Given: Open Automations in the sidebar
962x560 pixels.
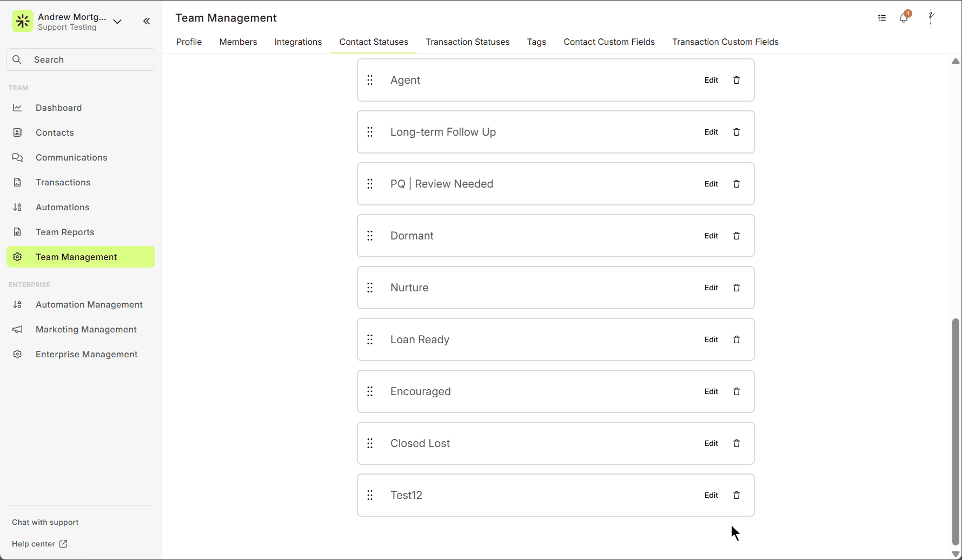Looking at the screenshot, I should coord(62,207).
